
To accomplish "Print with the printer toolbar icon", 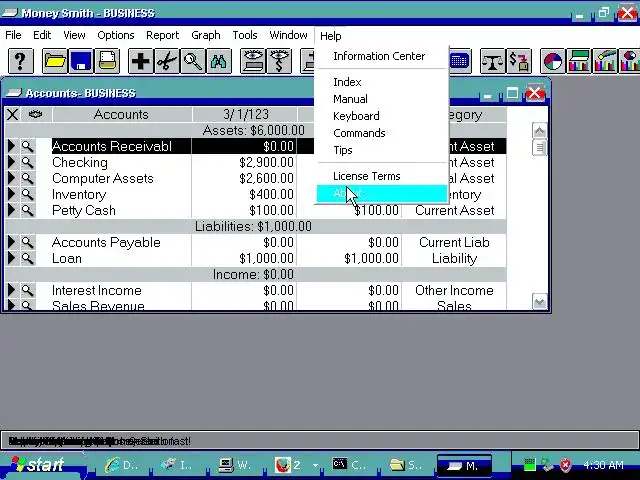I will point(107,61).
